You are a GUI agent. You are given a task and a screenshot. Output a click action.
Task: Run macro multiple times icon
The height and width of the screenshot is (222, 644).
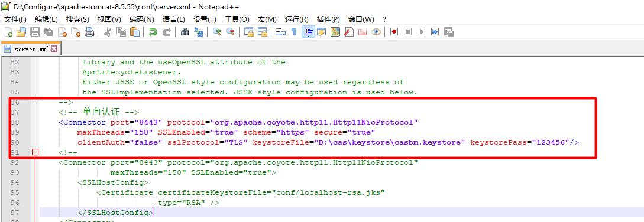(x=435, y=32)
